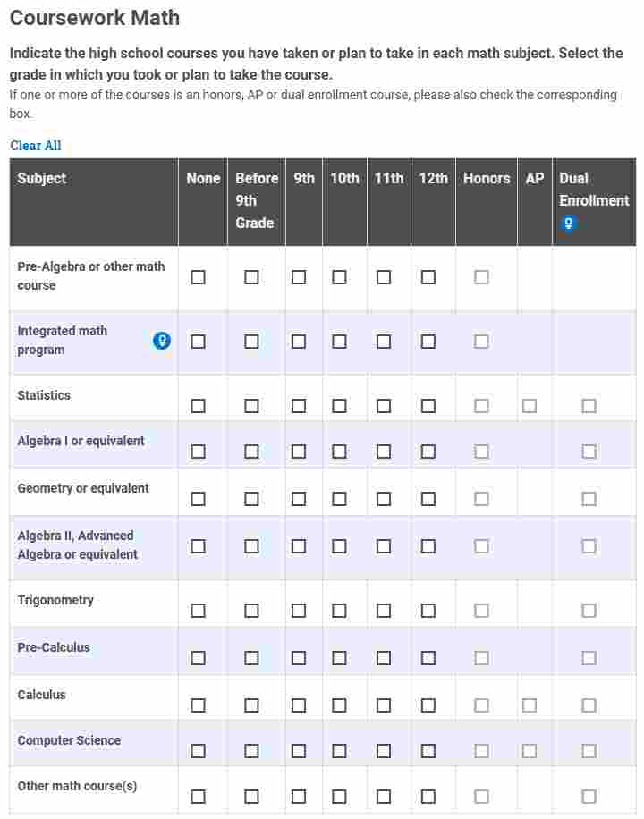Open the Integrated math program help icon
The height and width of the screenshot is (819, 644).
[x=162, y=341]
